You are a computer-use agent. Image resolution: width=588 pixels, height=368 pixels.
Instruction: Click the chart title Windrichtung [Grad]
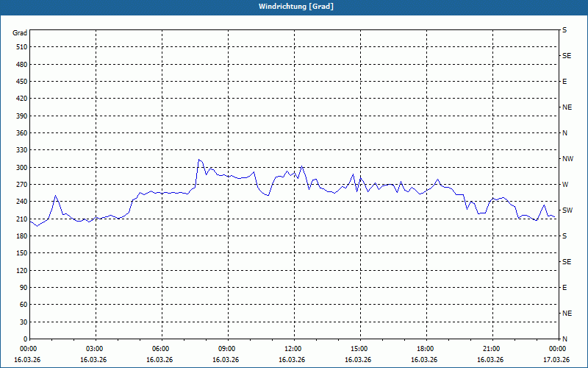[296, 7]
